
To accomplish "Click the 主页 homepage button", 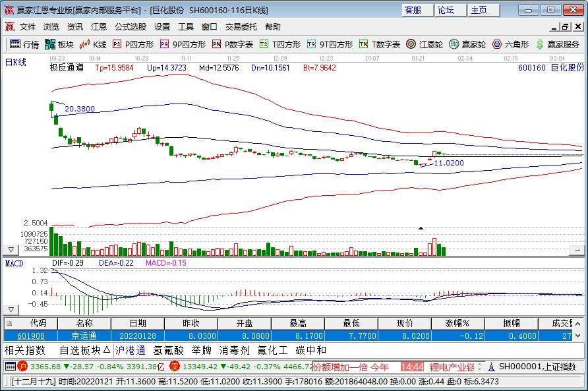I will [x=483, y=10].
